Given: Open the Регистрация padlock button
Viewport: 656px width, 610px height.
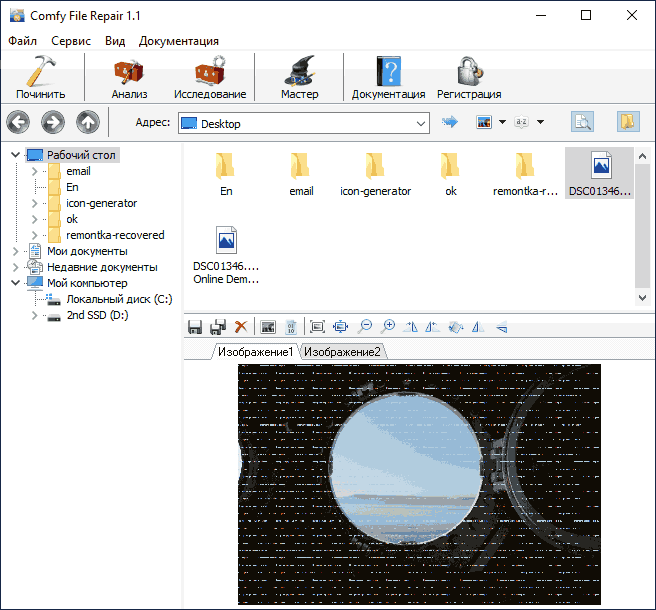Looking at the screenshot, I should click(469, 77).
